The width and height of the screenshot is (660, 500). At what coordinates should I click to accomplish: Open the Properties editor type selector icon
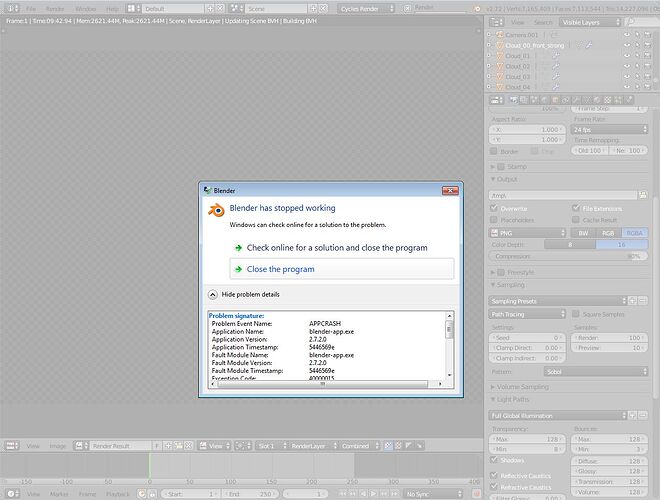coord(496,100)
